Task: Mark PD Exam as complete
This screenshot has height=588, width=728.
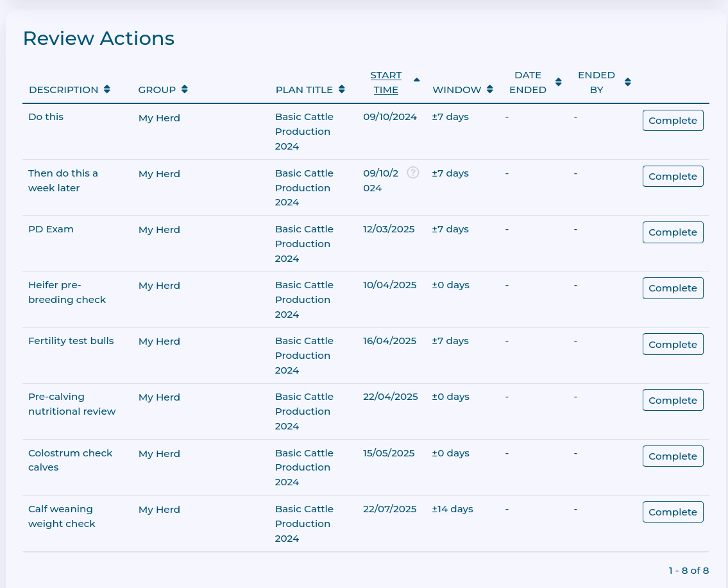Action: click(673, 232)
